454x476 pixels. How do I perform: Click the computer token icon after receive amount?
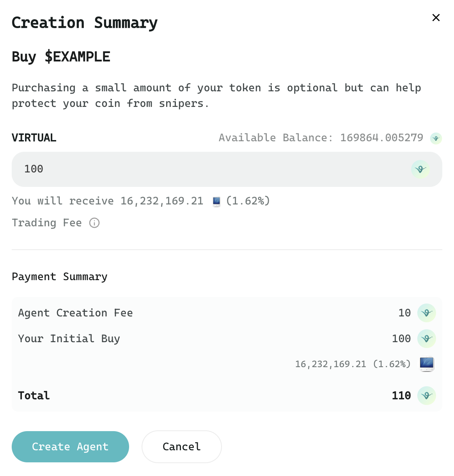coord(216,201)
